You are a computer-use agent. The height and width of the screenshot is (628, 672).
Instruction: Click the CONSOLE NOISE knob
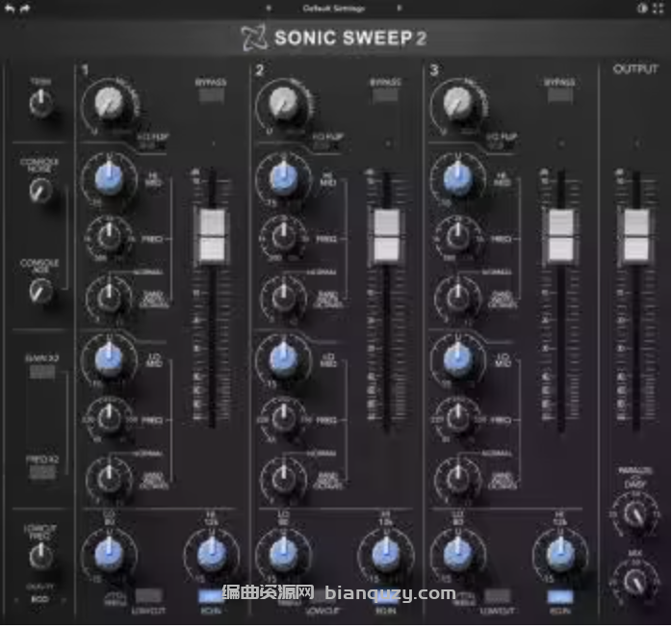pyautogui.click(x=40, y=191)
